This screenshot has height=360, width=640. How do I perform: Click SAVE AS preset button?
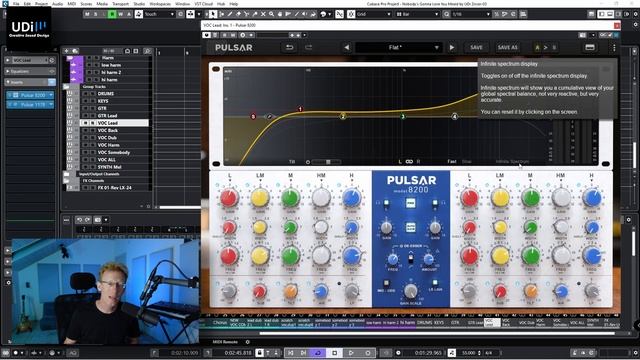click(x=507, y=48)
